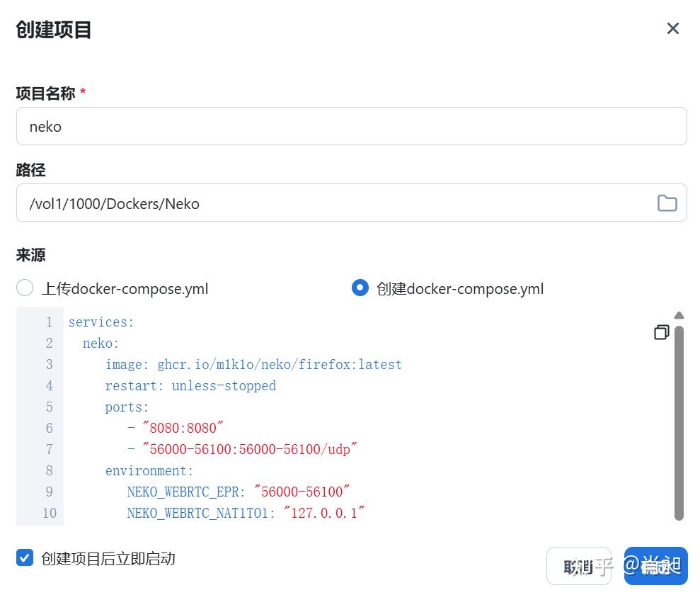Click the ports: line in compose file
The image size is (700, 595).
coord(126,407)
